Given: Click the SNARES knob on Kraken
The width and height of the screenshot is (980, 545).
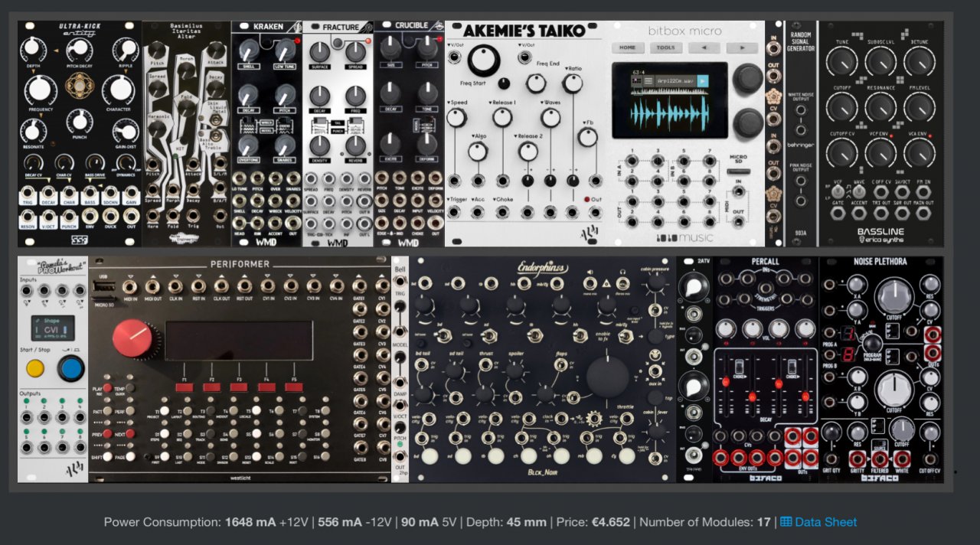Looking at the screenshot, I should pos(284,145).
